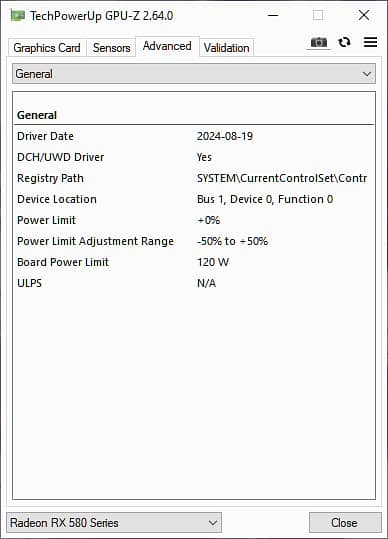Click the 2024-08-19 driver date value
The height and width of the screenshot is (539, 388).
225,136
